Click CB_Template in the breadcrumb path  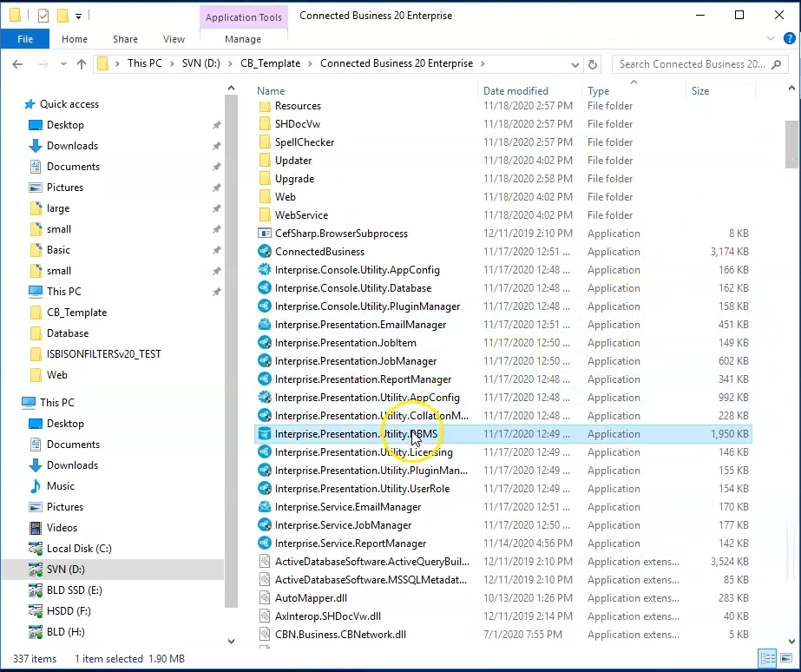click(x=272, y=64)
